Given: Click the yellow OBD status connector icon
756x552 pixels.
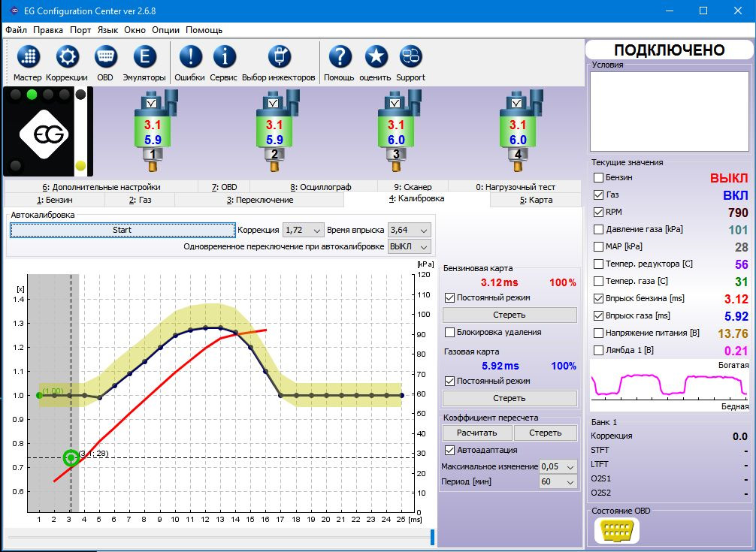Looking at the screenshot, I should pyautogui.click(x=617, y=531).
